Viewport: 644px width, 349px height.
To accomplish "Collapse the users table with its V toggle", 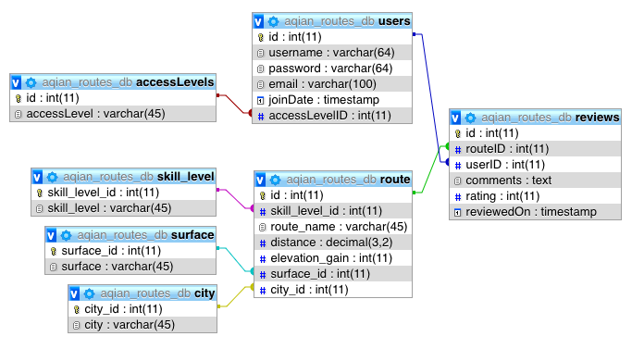I will 258,21.
